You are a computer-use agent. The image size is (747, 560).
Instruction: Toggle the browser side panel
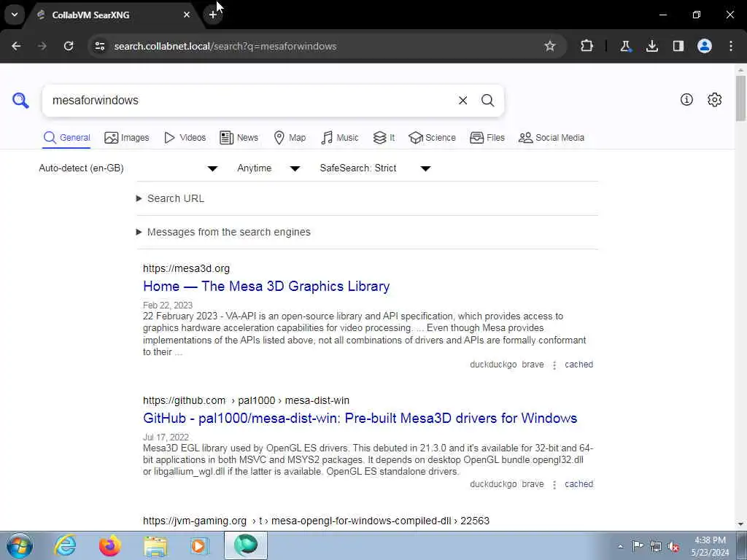(x=678, y=46)
